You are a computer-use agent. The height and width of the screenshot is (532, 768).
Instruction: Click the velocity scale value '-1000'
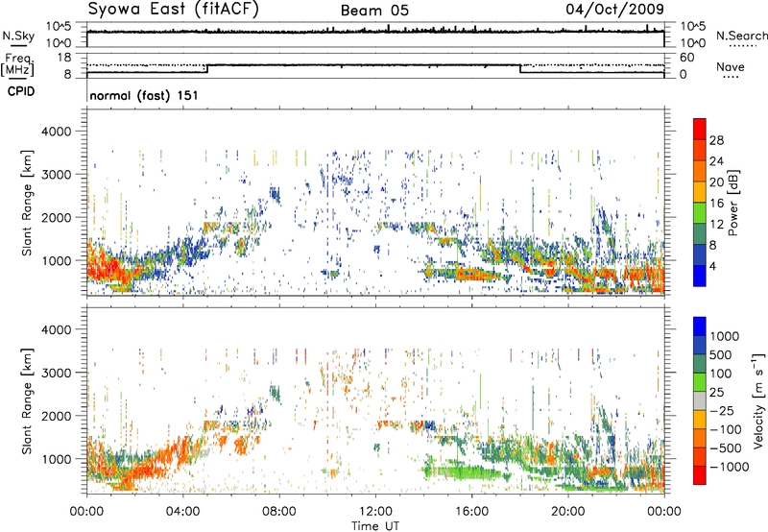coord(730,467)
